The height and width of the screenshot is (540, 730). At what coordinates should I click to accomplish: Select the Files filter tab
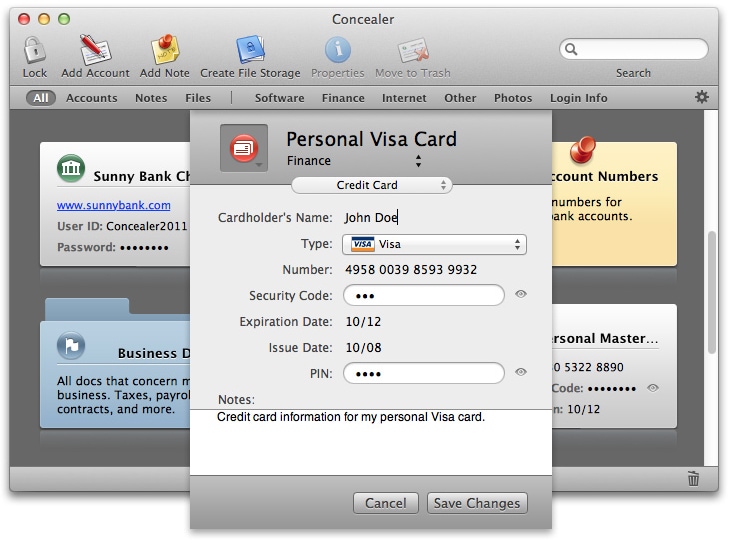click(198, 98)
